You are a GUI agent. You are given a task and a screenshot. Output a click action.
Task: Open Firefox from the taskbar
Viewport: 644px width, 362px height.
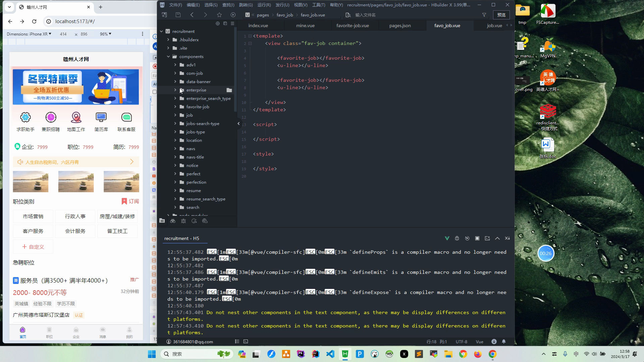[x=478, y=354]
